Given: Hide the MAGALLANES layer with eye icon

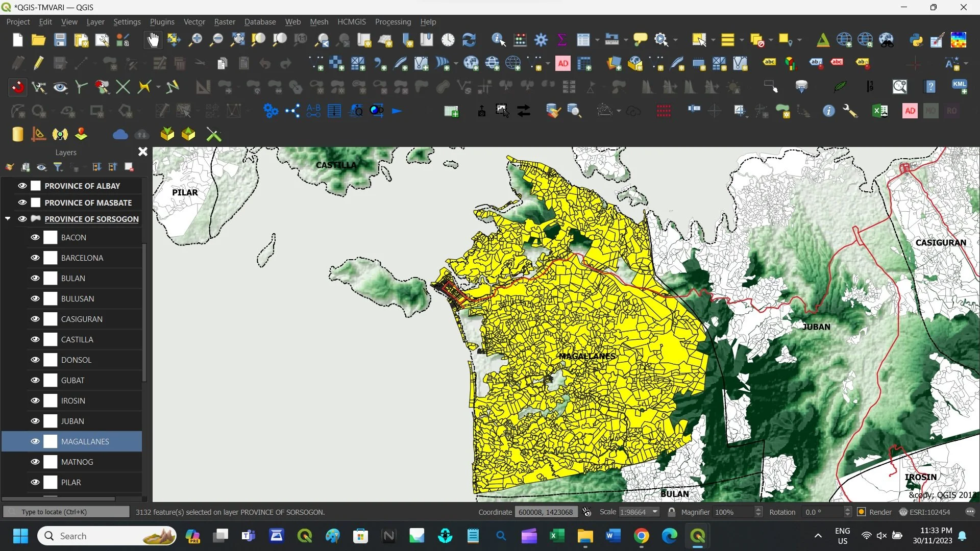Looking at the screenshot, I should tap(35, 441).
